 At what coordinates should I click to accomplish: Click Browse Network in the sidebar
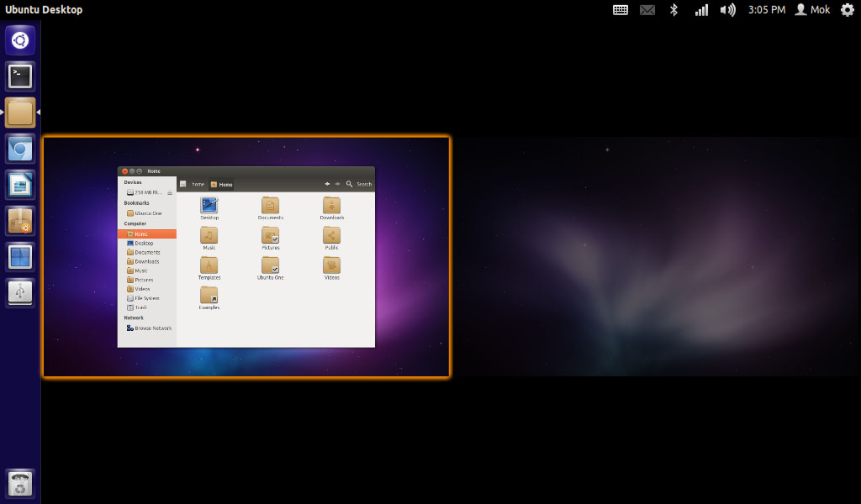click(x=149, y=328)
